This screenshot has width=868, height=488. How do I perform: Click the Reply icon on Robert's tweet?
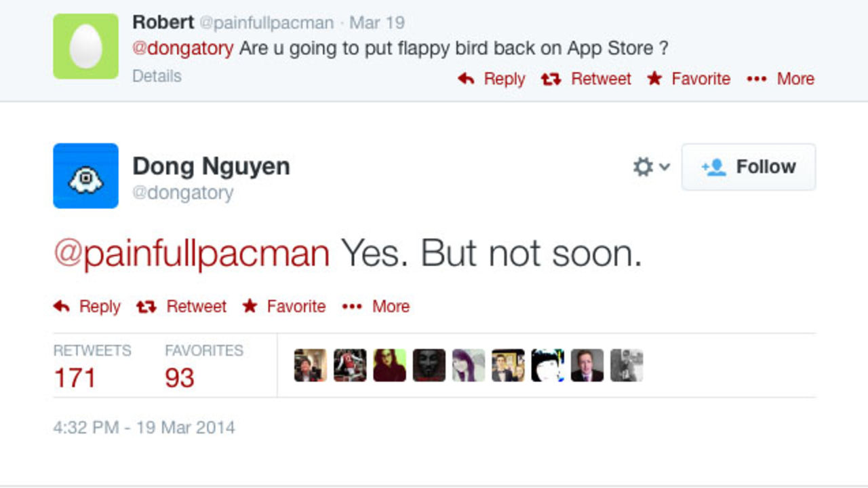(466, 79)
